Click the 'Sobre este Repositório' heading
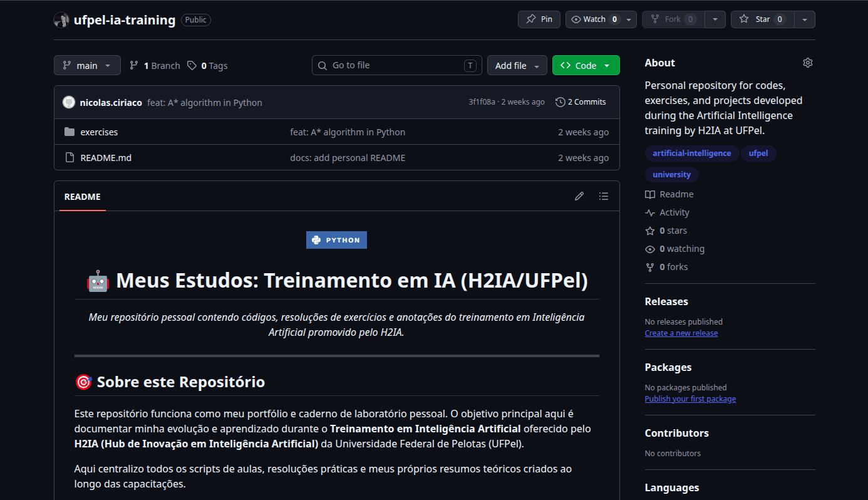Viewport: 868px width, 500px height. pyautogui.click(x=170, y=382)
